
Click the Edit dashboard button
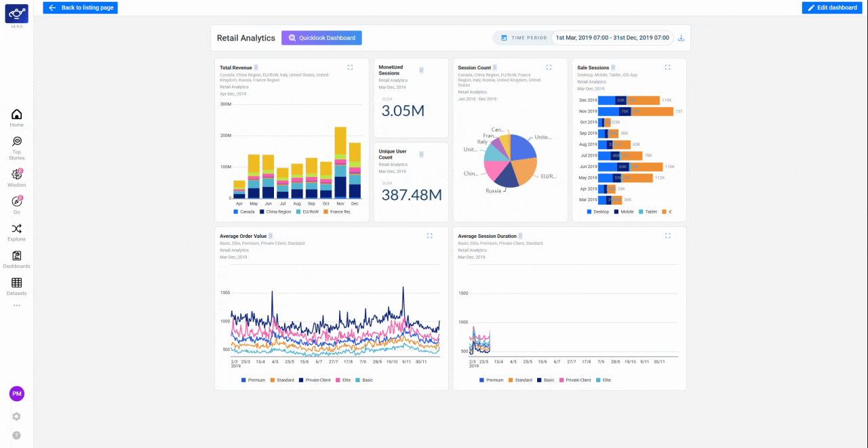(x=832, y=7)
